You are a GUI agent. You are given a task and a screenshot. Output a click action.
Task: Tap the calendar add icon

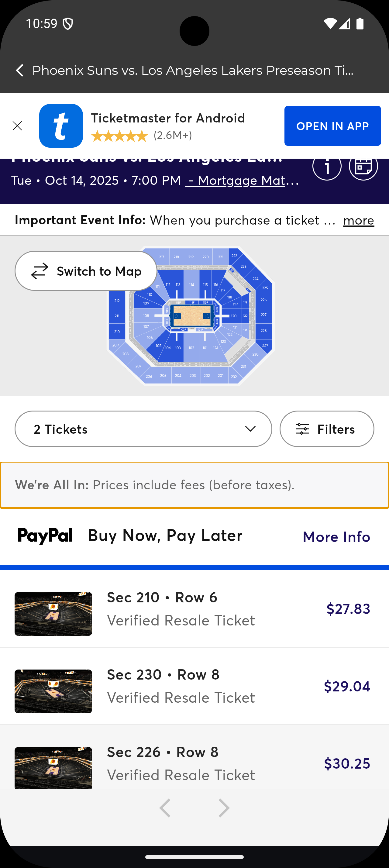363,167
